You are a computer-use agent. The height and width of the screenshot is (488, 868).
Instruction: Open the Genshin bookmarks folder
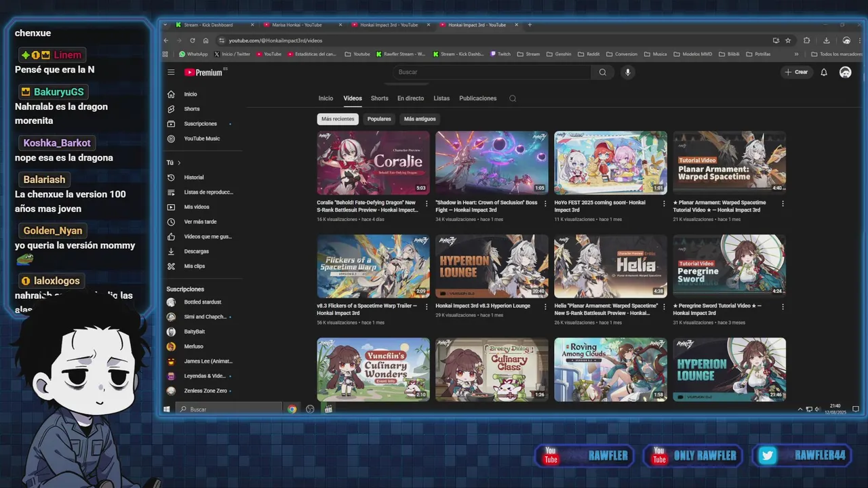559,54
